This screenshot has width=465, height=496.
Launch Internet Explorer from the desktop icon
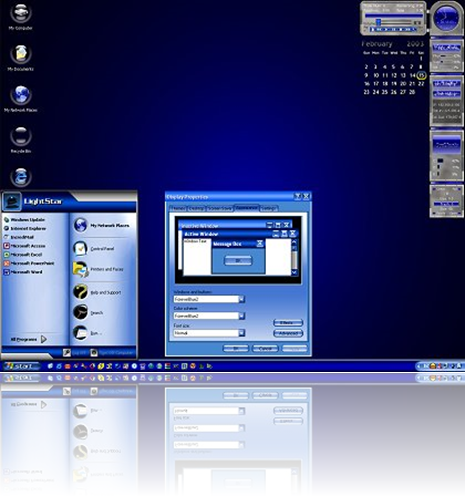point(21,177)
